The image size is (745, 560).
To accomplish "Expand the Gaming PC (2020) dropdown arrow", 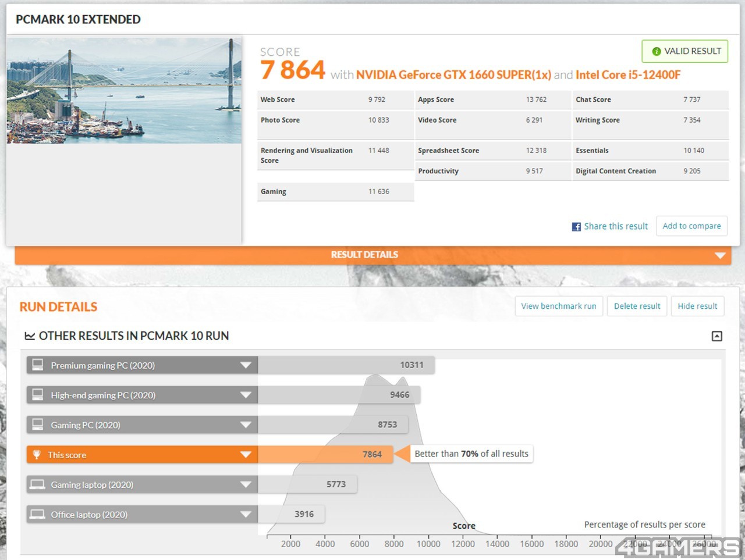I will pyautogui.click(x=246, y=425).
